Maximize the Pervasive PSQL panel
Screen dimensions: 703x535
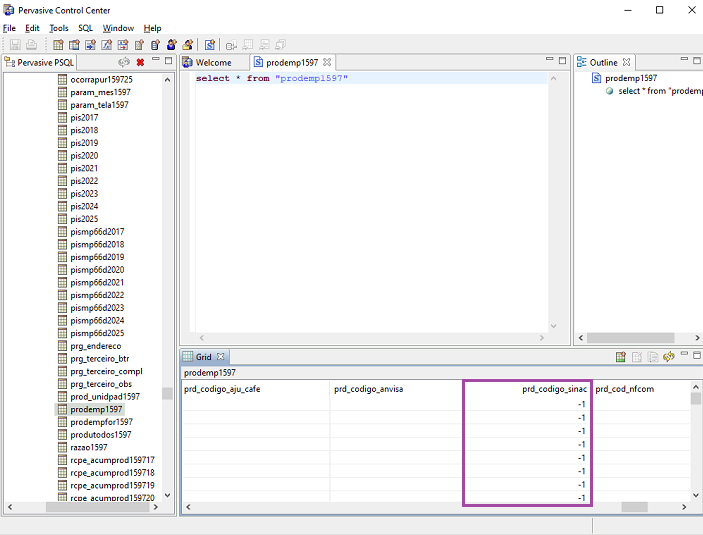(x=168, y=61)
